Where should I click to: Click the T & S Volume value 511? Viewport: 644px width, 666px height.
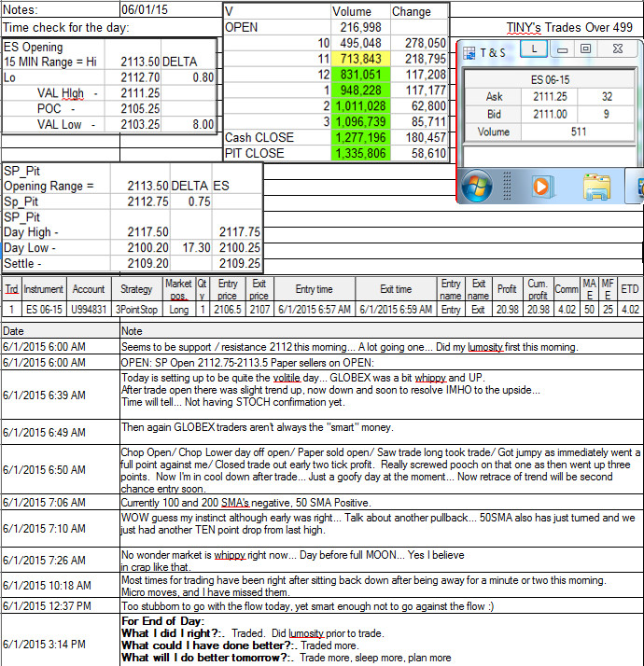(x=578, y=132)
